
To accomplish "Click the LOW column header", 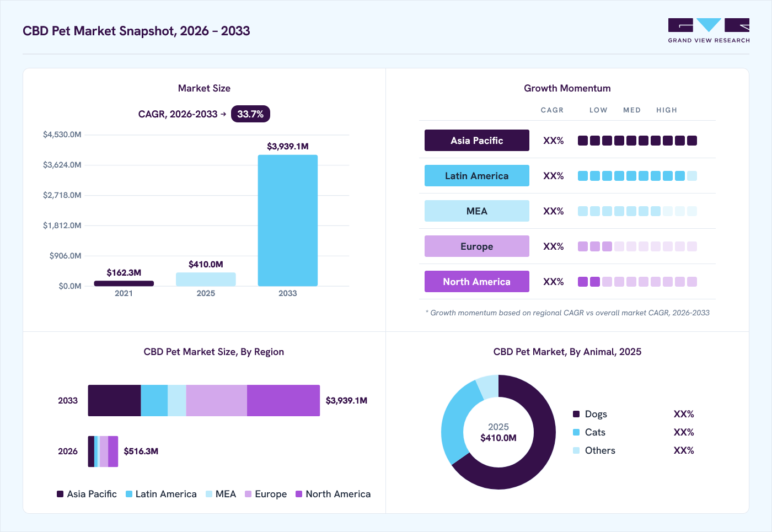I will click(598, 110).
